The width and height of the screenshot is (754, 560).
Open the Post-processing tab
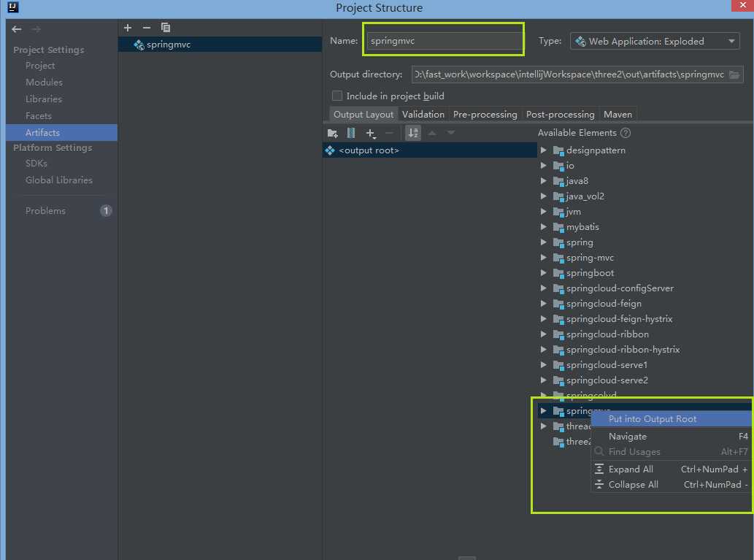(x=561, y=115)
